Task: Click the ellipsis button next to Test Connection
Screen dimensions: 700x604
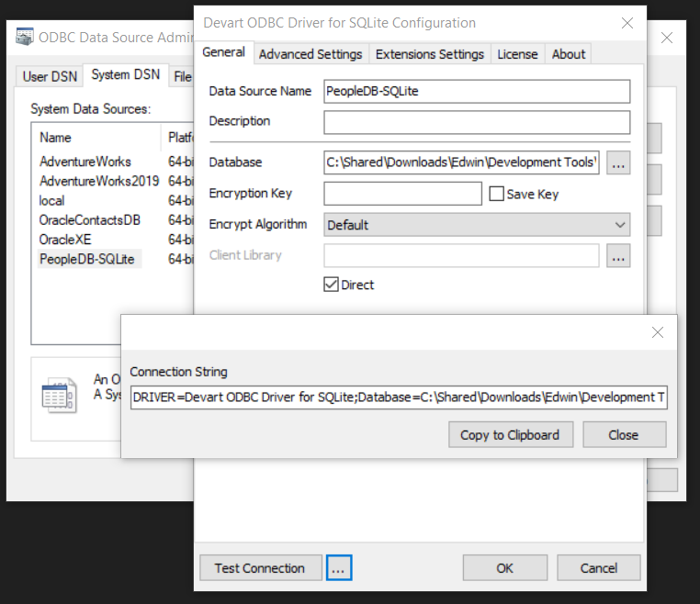Action: (x=339, y=568)
